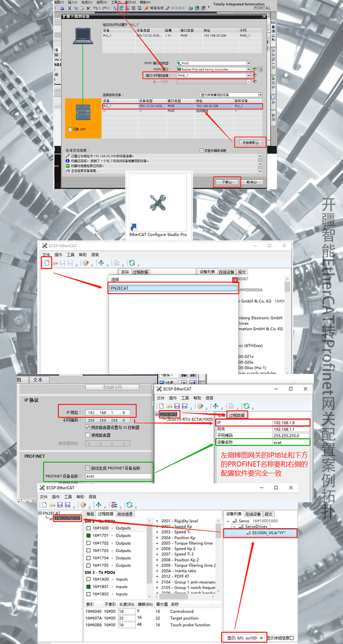343x644 pixels.
Task: Click the 添加新子网 button
Action: (x=112, y=387)
